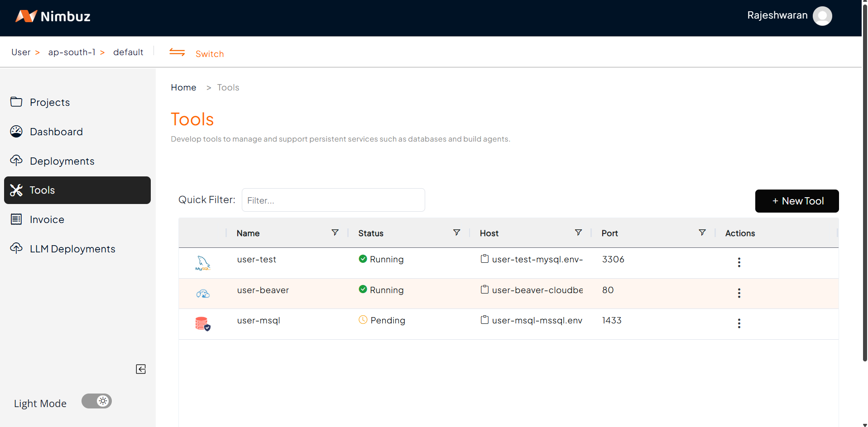Viewport: 868px width, 427px height.
Task: Copy the user-beaver-cloudbeaver host address
Action: [x=484, y=289]
